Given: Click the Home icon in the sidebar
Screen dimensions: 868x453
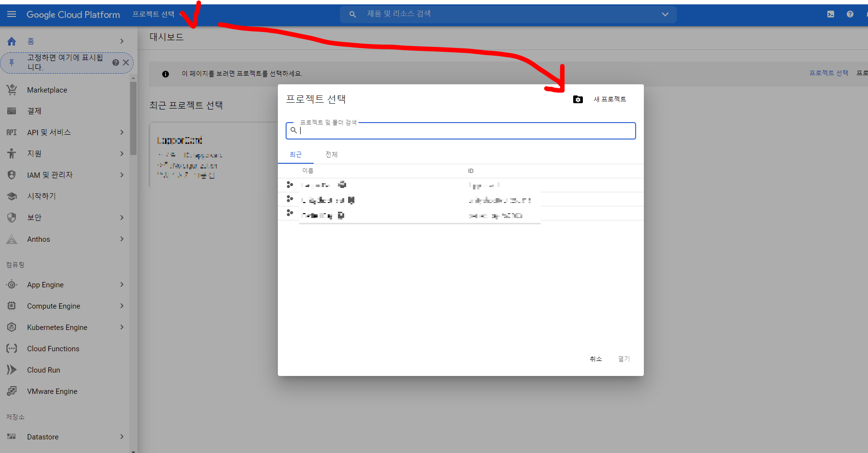Looking at the screenshot, I should click(x=12, y=42).
